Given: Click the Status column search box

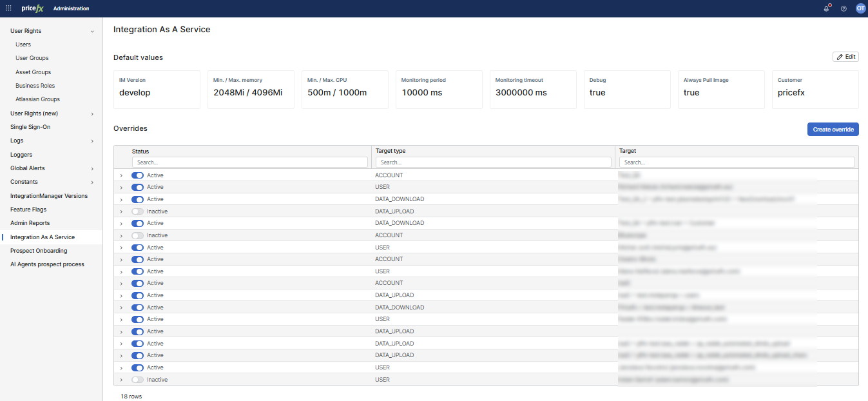Looking at the screenshot, I should [249, 162].
